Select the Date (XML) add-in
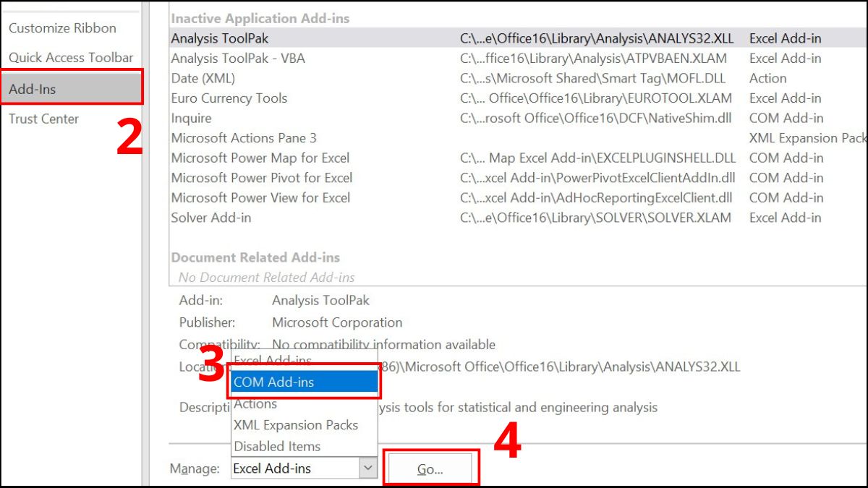The height and width of the screenshot is (488, 868). pos(203,77)
